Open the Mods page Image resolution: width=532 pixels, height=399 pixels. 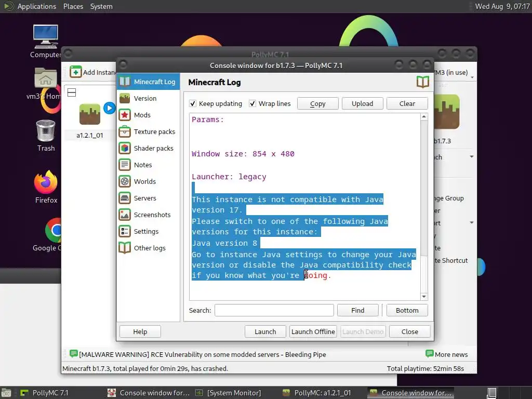point(148,115)
